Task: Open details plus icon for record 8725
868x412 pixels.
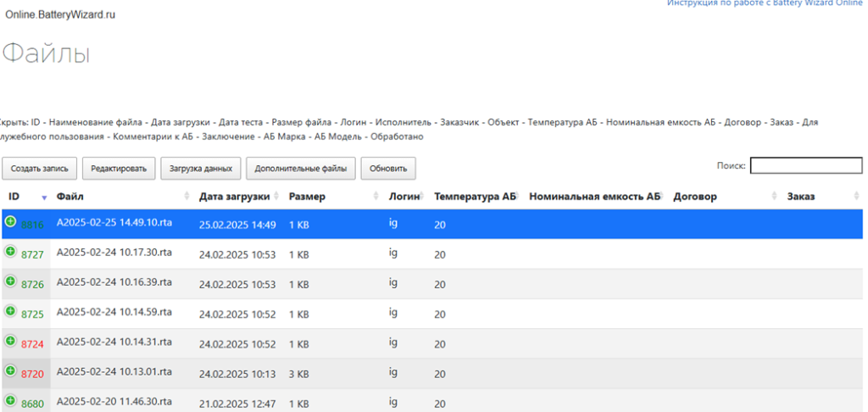Action: coord(10,311)
